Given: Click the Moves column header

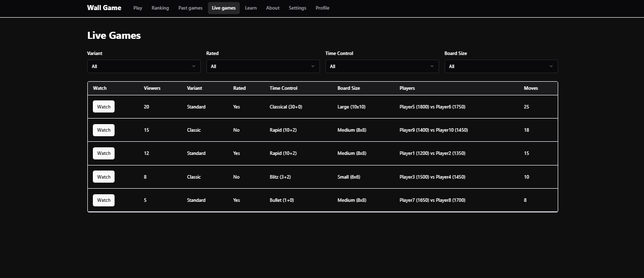Looking at the screenshot, I should pos(531,88).
